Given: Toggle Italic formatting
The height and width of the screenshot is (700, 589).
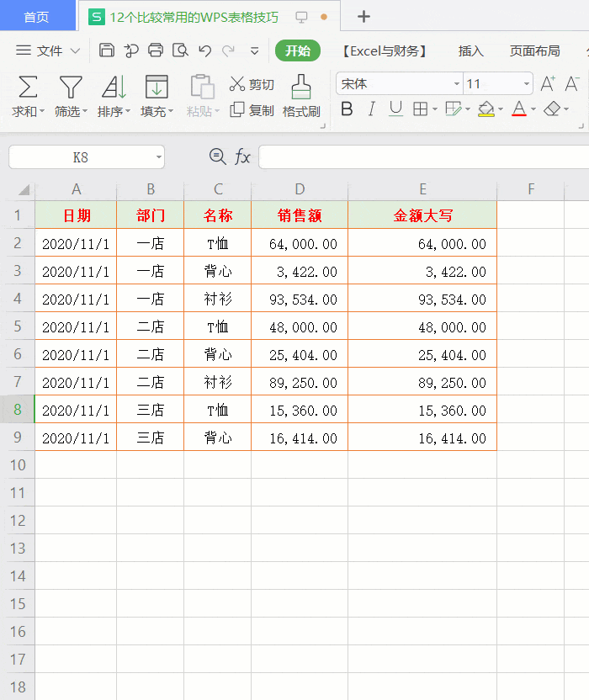Looking at the screenshot, I should [x=371, y=109].
